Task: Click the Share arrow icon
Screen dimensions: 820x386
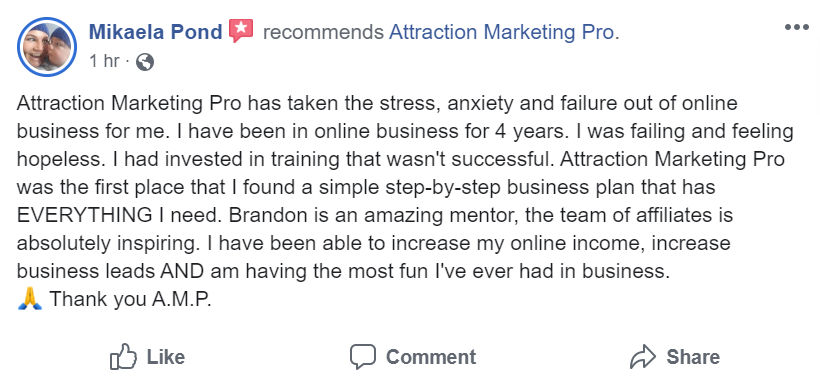Action: click(643, 357)
